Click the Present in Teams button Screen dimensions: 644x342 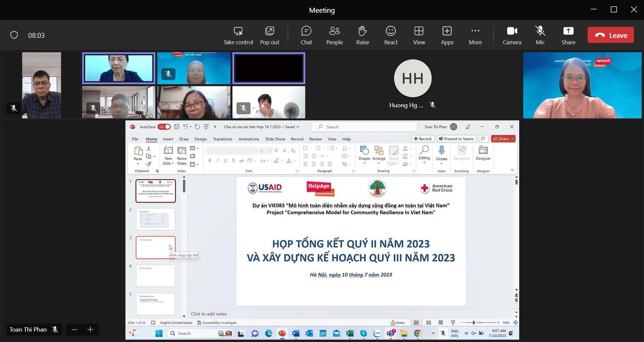[457, 139]
